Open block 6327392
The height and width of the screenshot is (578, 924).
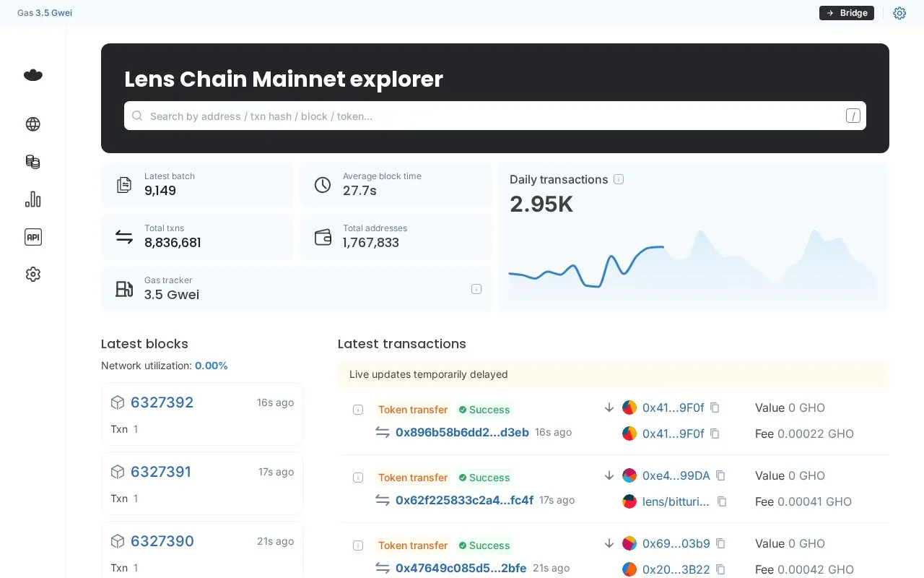(x=162, y=402)
